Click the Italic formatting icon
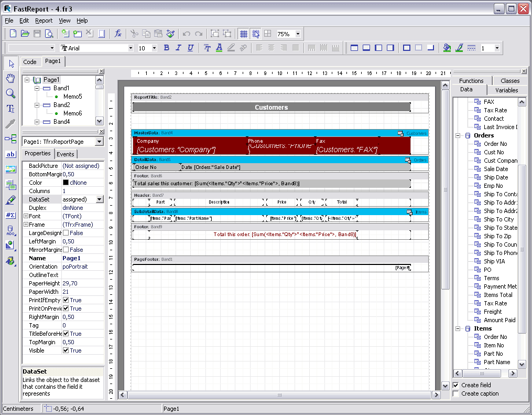The width and height of the screenshot is (532, 415). 178,48
